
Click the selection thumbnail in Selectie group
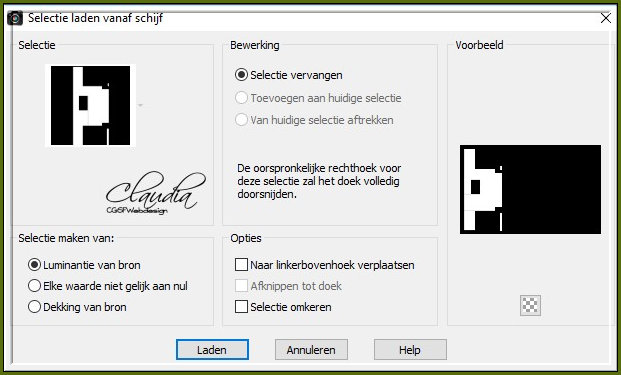pyautogui.click(x=90, y=105)
